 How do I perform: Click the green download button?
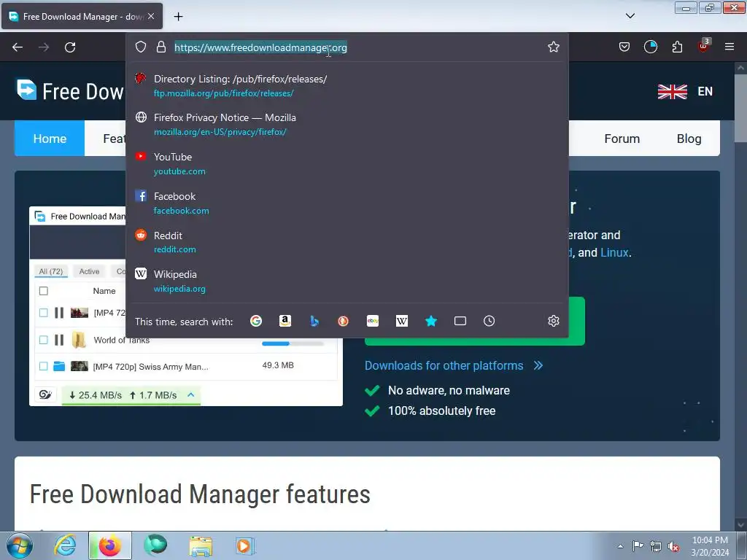point(474,321)
